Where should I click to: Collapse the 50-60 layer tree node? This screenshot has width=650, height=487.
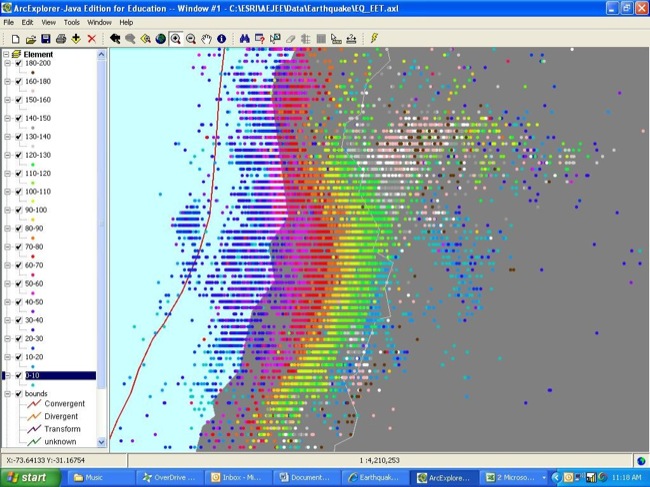click(x=8, y=284)
